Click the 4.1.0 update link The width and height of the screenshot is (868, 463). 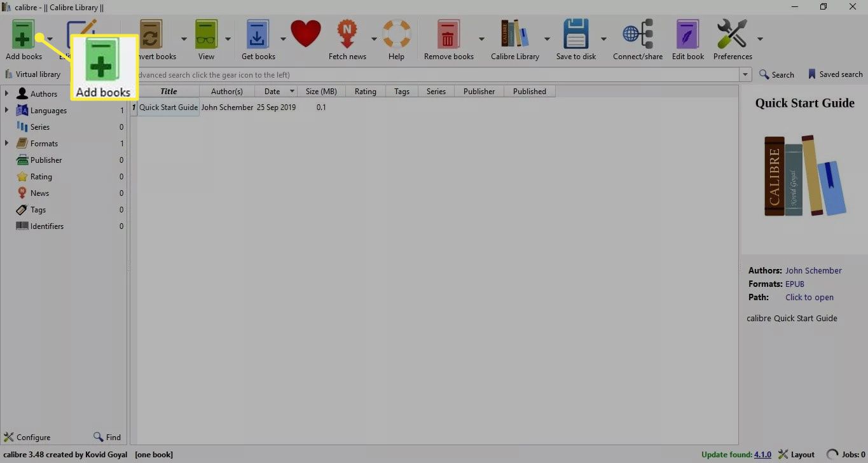click(762, 455)
